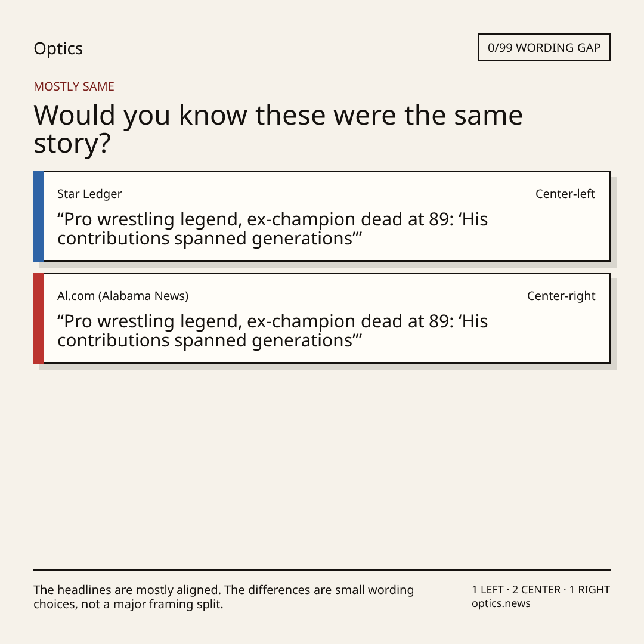This screenshot has height=644, width=644.
Task: Open the Al.com (Alabama News) source name
Action: coord(123,296)
